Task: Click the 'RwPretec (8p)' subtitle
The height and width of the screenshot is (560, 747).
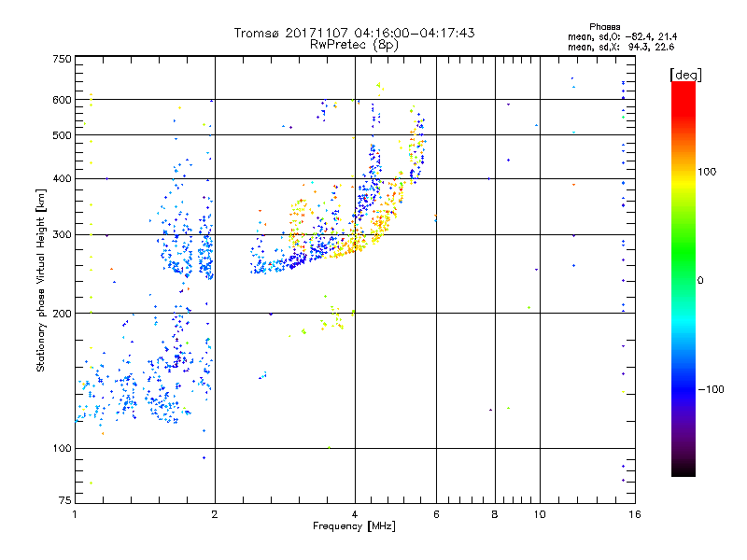Action: (354, 45)
